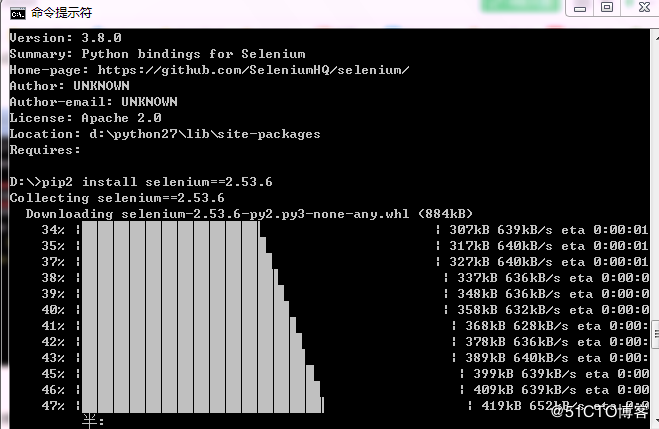Click the 47% progress label
Viewport: 659px width, 429px height.
(x=53, y=405)
